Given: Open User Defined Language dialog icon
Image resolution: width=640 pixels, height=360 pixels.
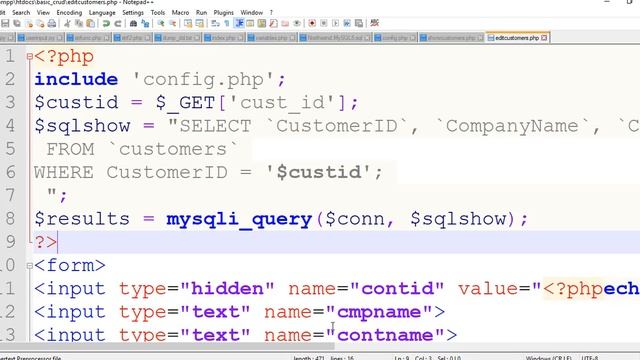Looking at the screenshot, I should (250, 23).
